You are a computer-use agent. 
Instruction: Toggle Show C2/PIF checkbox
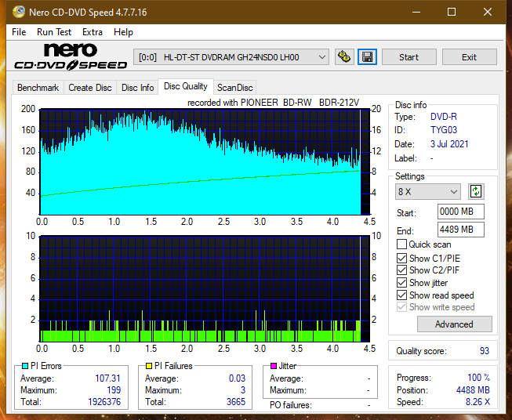pos(401,270)
